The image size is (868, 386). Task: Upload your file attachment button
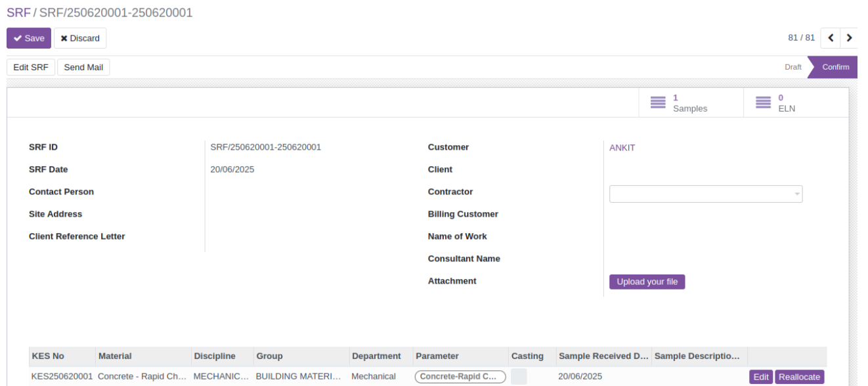tap(647, 282)
